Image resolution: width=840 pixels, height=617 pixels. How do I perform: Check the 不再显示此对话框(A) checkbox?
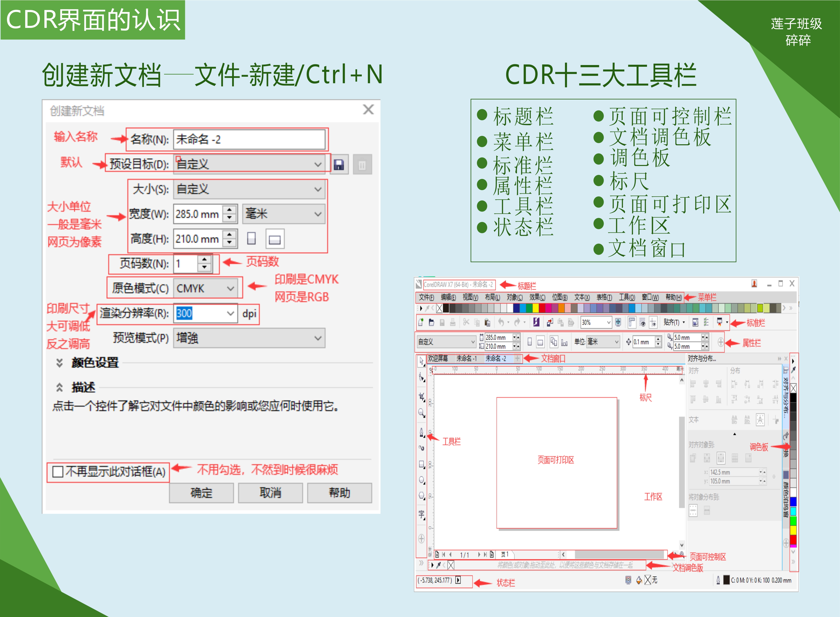click(x=58, y=472)
